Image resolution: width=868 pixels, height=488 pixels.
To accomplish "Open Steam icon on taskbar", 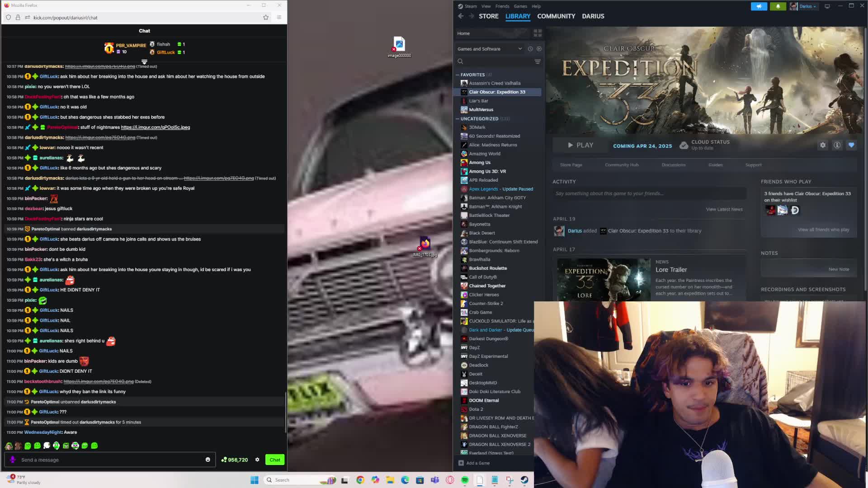I will [524, 480].
